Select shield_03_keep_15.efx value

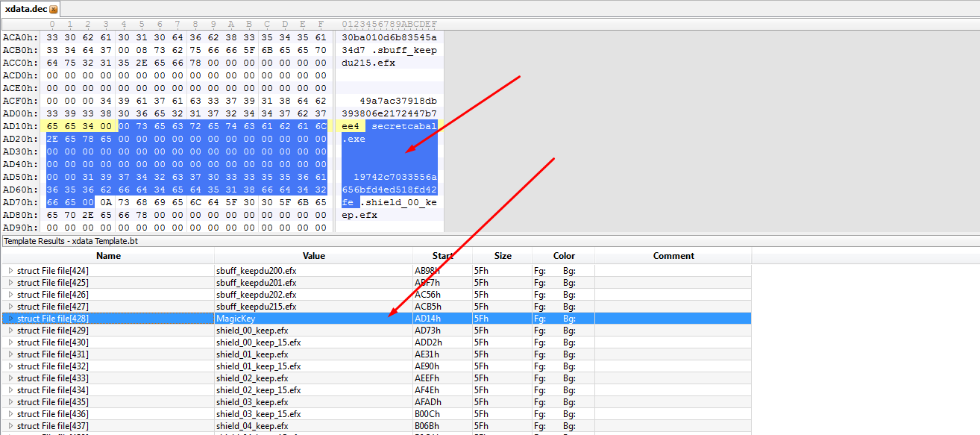(x=259, y=414)
